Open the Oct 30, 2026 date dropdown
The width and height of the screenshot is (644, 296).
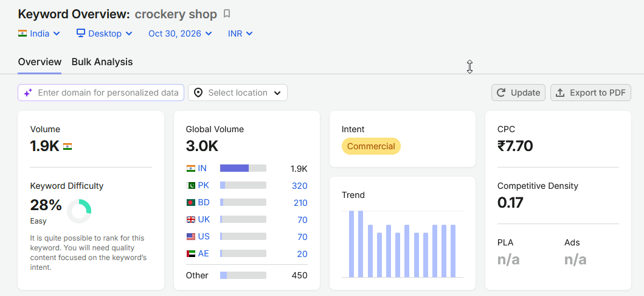(180, 33)
